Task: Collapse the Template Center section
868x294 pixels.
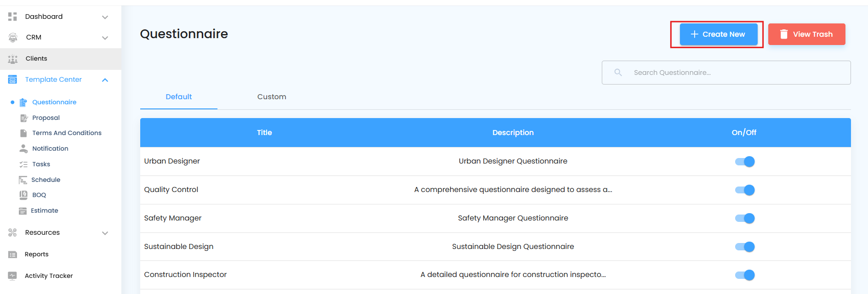Action: [x=105, y=80]
